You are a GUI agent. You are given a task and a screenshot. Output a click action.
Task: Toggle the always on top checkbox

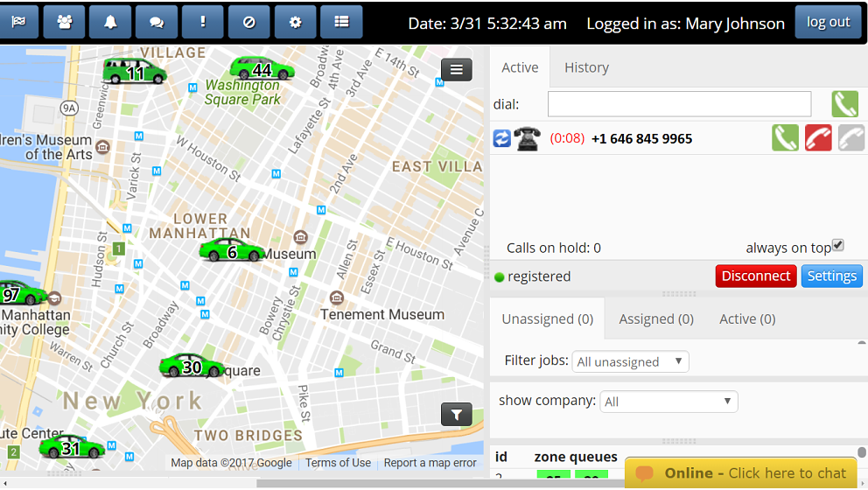click(x=838, y=245)
